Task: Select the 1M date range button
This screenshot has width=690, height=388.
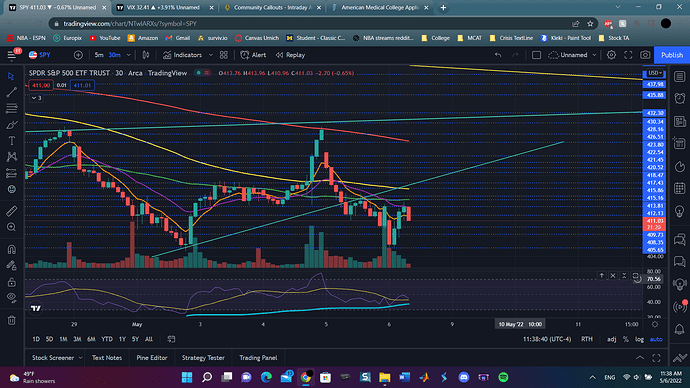Action: pyautogui.click(x=63, y=339)
